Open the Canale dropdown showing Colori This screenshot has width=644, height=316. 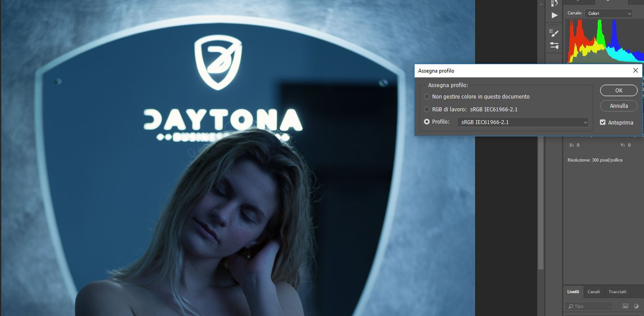(x=608, y=14)
